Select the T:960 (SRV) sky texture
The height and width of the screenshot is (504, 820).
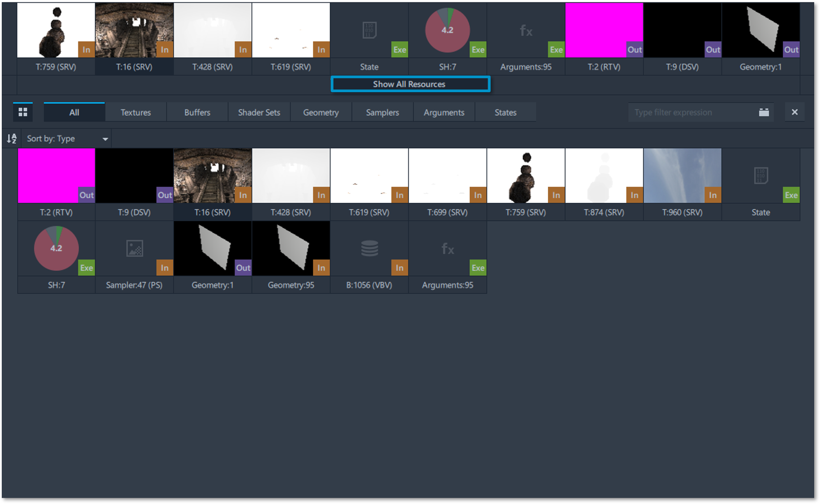(x=682, y=176)
